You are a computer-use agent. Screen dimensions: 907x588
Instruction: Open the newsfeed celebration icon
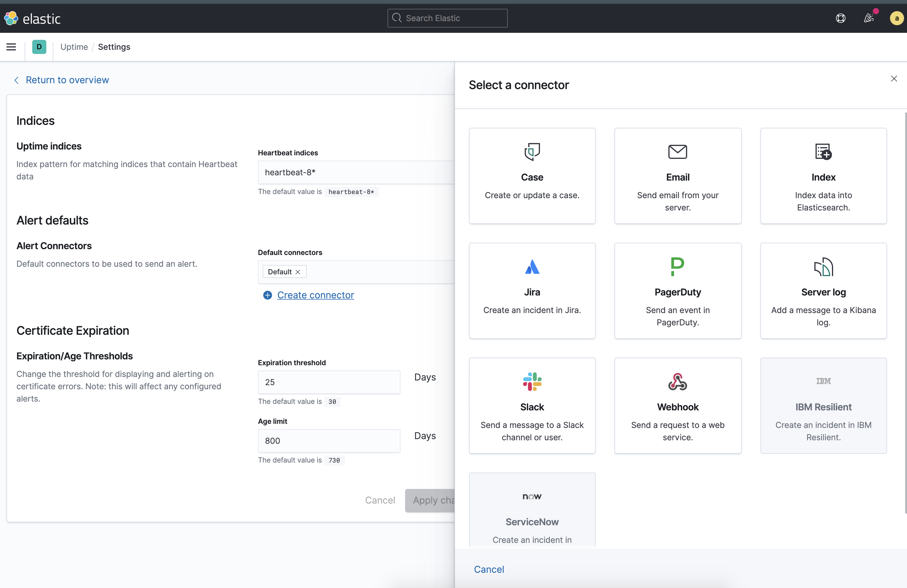click(x=869, y=18)
